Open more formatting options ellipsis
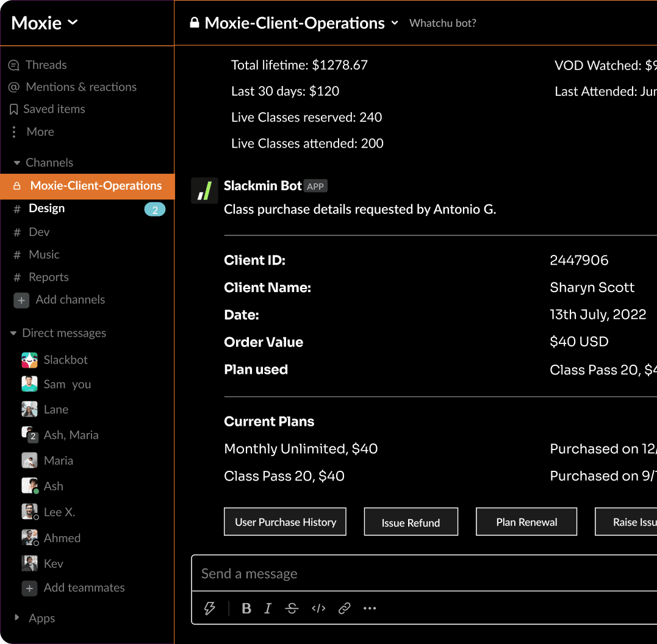Screen dimensions: 657x644 pyautogui.click(x=370, y=608)
